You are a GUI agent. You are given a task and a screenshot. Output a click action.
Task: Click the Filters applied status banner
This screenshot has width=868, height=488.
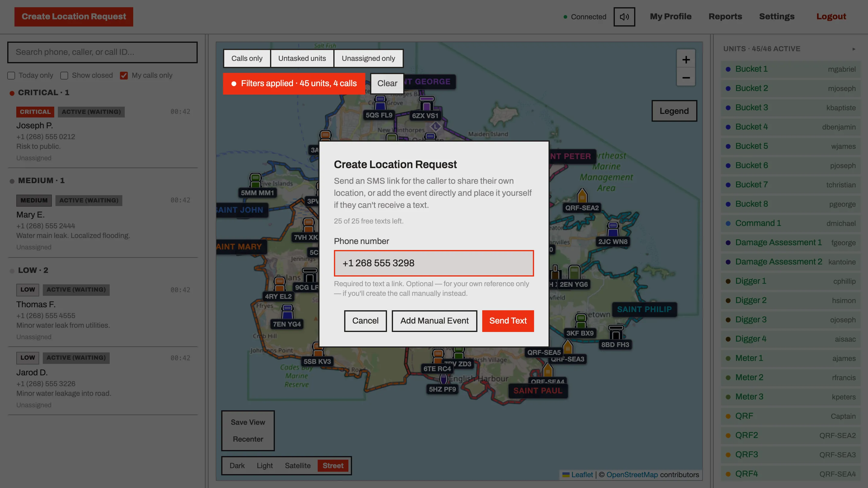pos(294,83)
